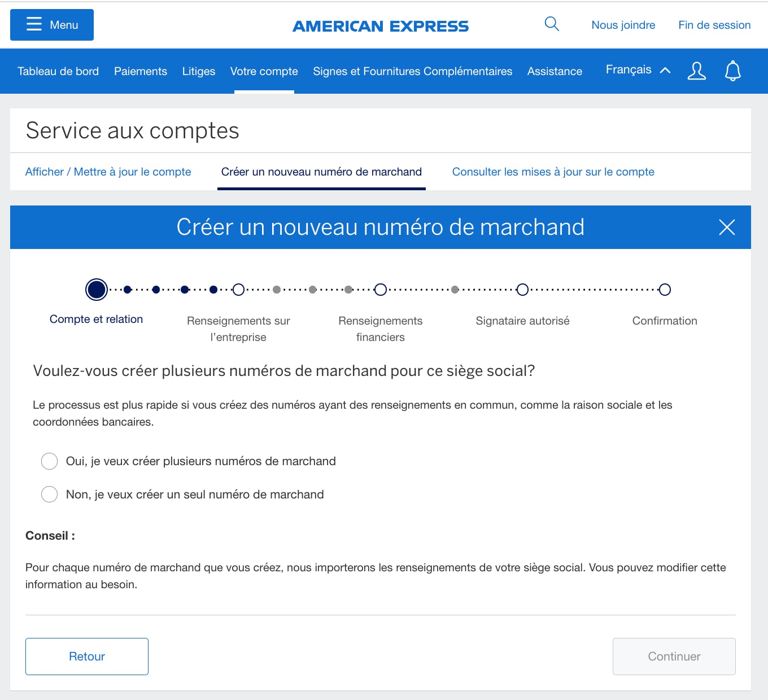Switch to "Afficher / Mettre à jour le compte" tab
768x700 pixels.
(108, 172)
